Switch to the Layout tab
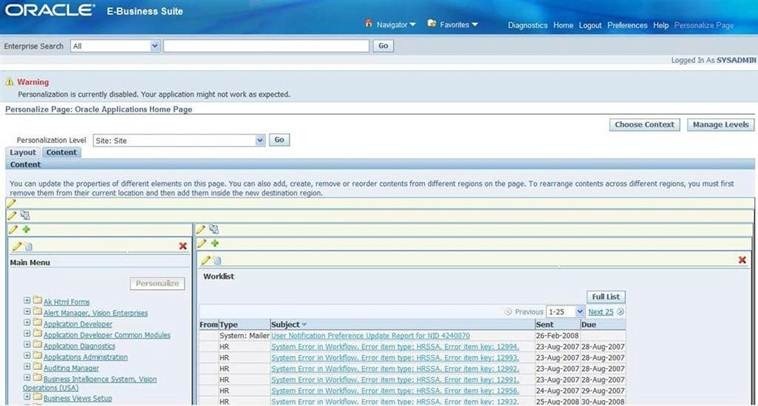Viewport: 758px width, 406px height. coord(23,152)
